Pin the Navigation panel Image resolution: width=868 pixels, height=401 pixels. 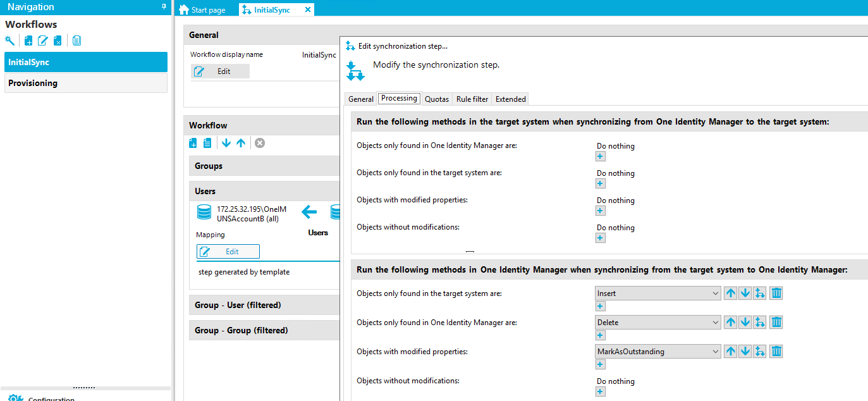tap(163, 6)
